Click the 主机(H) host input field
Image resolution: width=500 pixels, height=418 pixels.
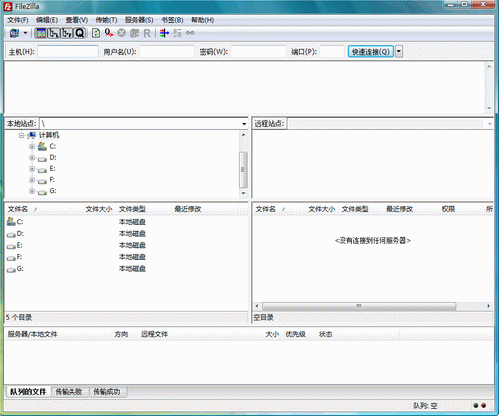(x=68, y=52)
